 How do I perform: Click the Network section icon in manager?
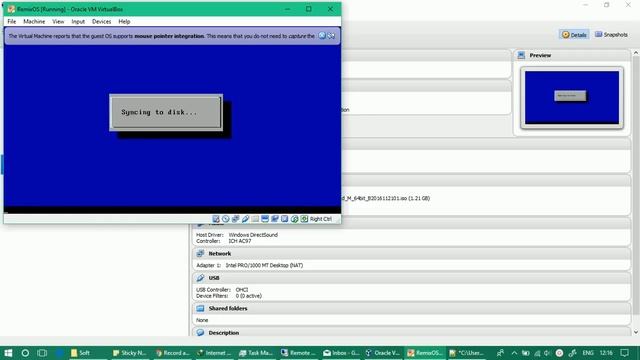coord(200,253)
